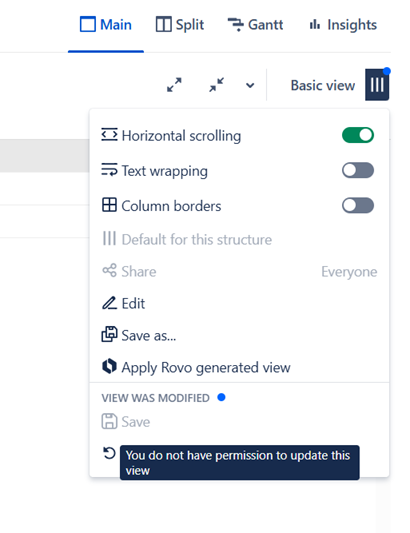
Task: Turn on Column borders toggle
Action: coord(358,205)
